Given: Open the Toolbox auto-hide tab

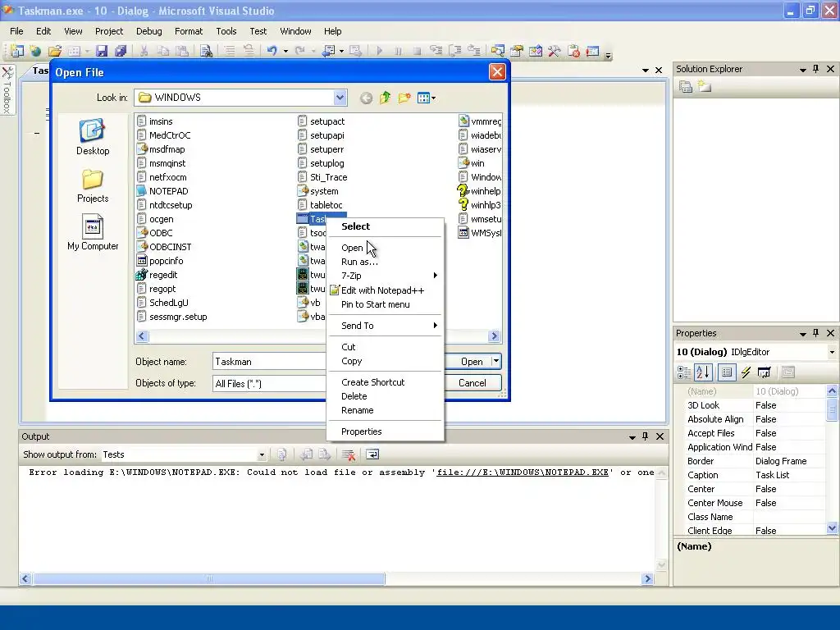Looking at the screenshot, I should click(x=7, y=90).
